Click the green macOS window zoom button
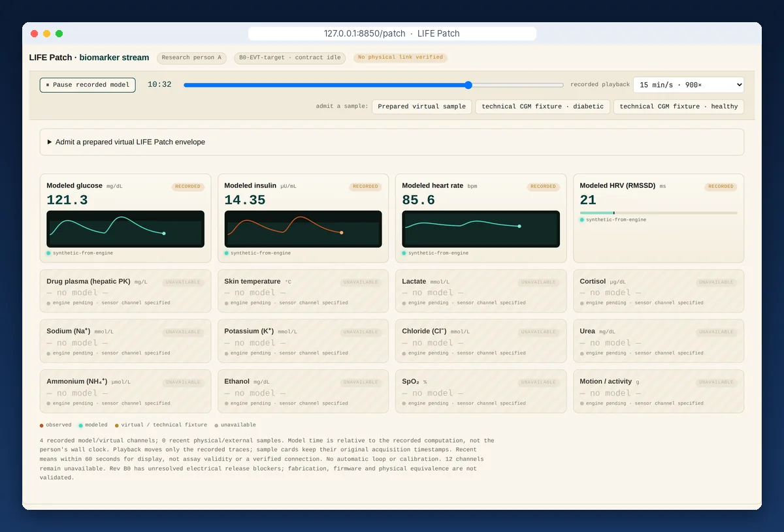Screen dimensions: 784x532 tap(59, 33)
